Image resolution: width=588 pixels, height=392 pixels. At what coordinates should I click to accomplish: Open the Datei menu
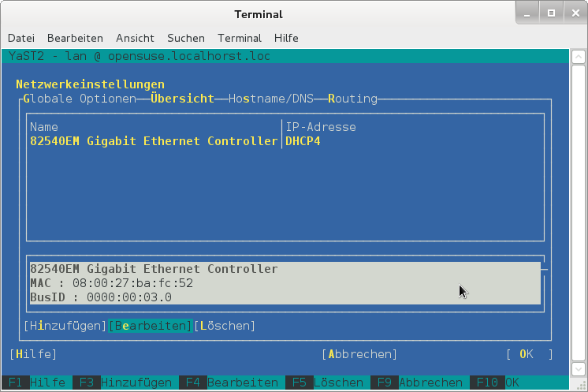(x=21, y=38)
